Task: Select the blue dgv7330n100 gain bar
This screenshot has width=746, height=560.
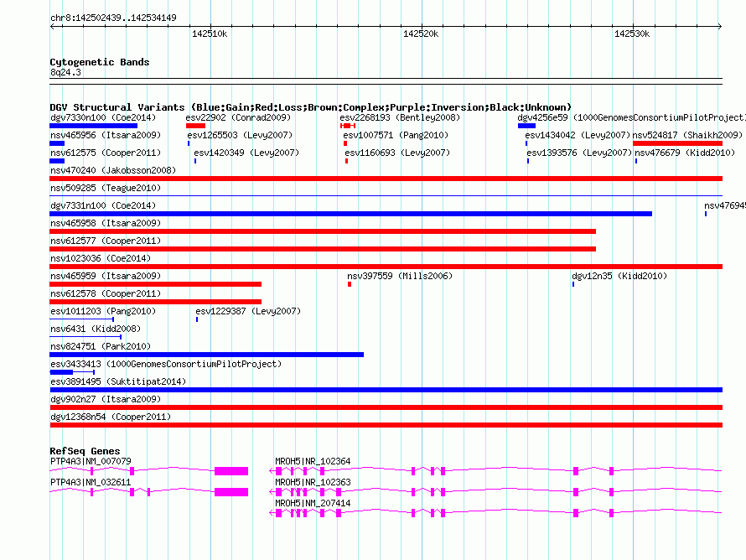Action: (93, 126)
